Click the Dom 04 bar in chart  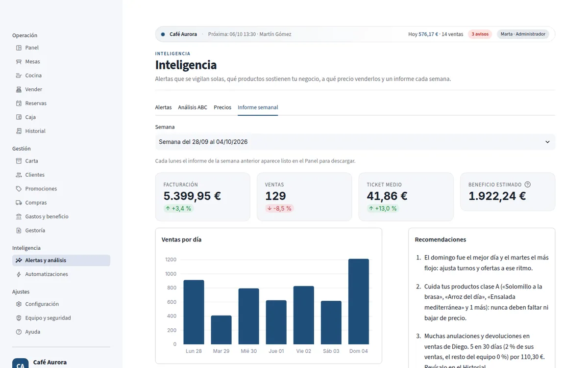[x=359, y=301]
